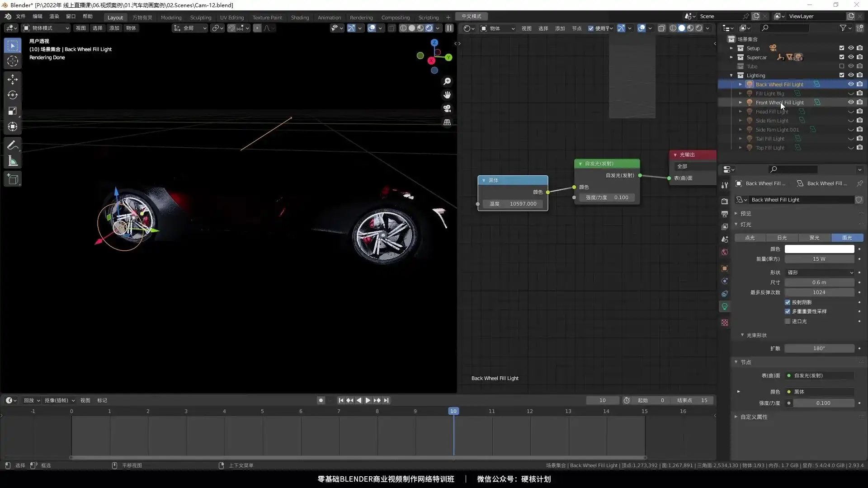The height and width of the screenshot is (488, 868).
Task: Toggle perspective/orthographic grid view icon
Action: point(447,122)
